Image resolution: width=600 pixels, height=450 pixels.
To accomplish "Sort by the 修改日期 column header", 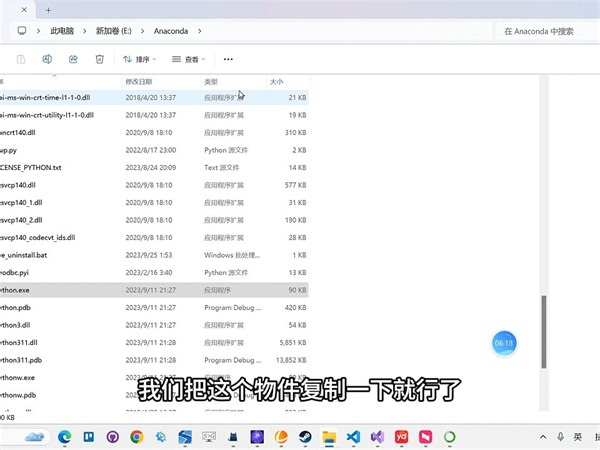I will click(139, 82).
